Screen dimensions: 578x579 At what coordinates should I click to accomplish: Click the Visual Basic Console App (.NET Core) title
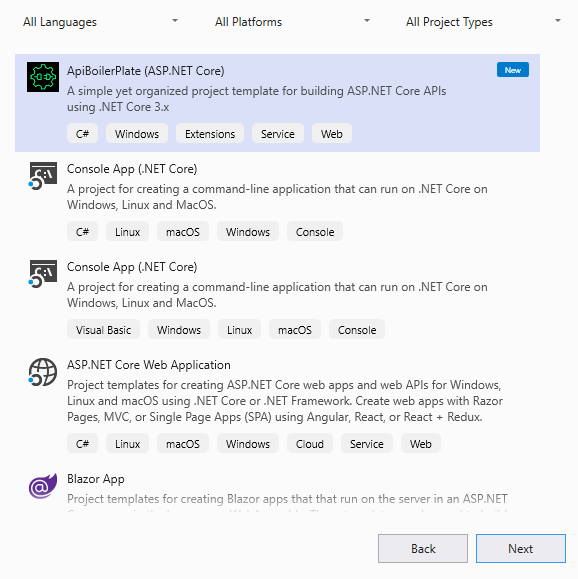tap(132, 267)
